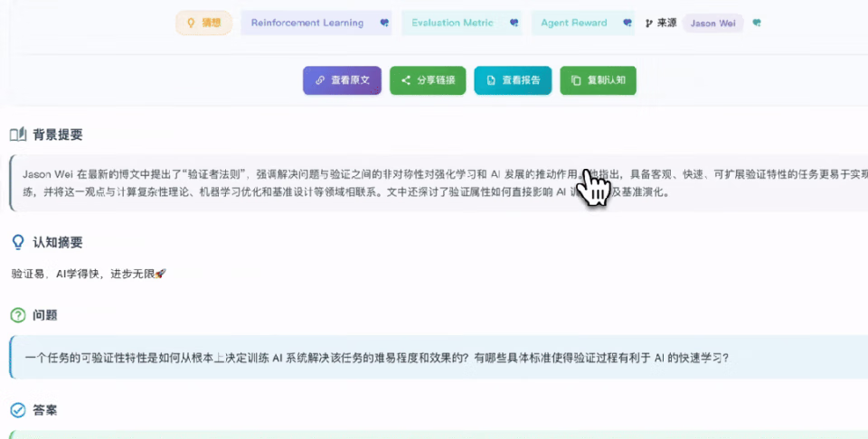Viewport: 868px width, 439px height.
Task: Click the 来源 branch icon
Action: coord(648,23)
